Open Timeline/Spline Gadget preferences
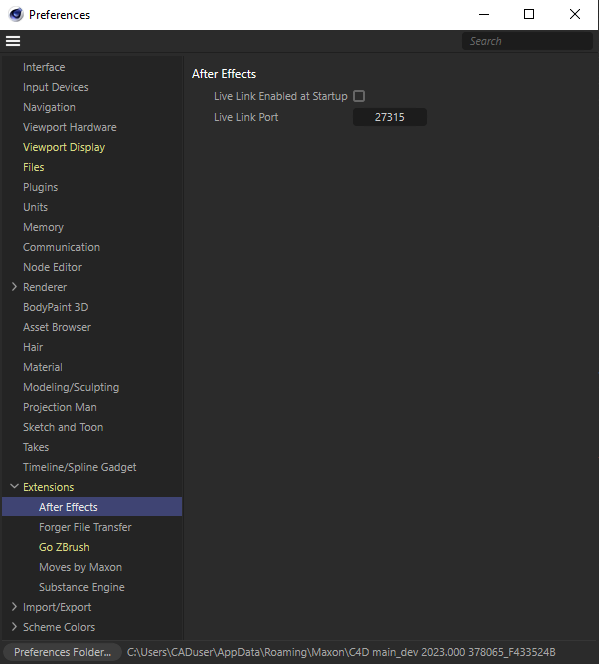The image size is (599, 664). tap(80, 467)
